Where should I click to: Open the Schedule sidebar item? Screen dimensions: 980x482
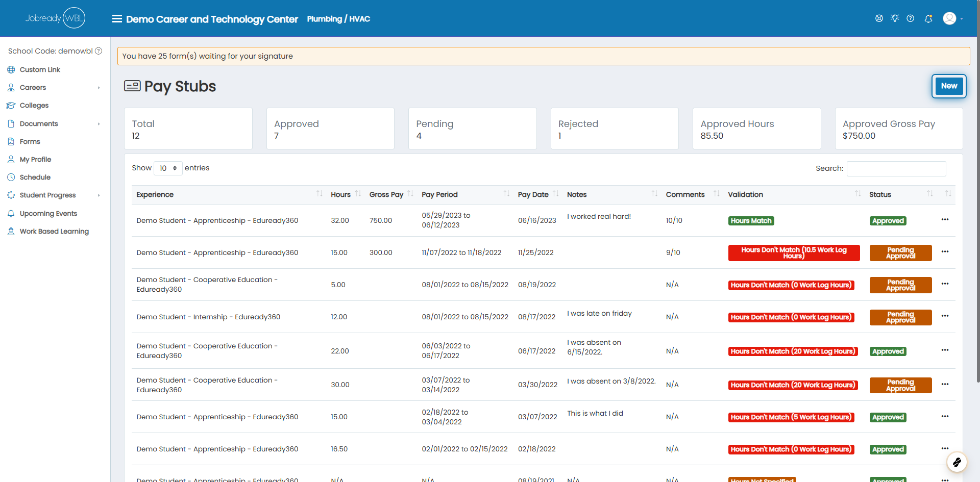pyautogui.click(x=35, y=177)
